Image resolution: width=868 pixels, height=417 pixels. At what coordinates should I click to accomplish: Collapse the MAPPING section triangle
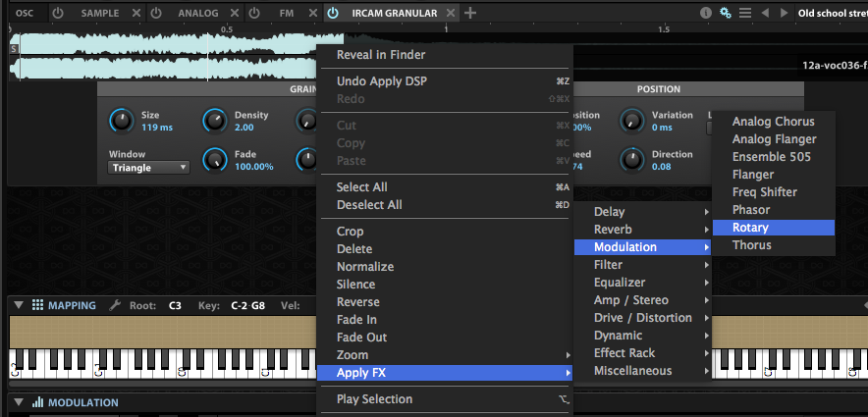(19, 305)
